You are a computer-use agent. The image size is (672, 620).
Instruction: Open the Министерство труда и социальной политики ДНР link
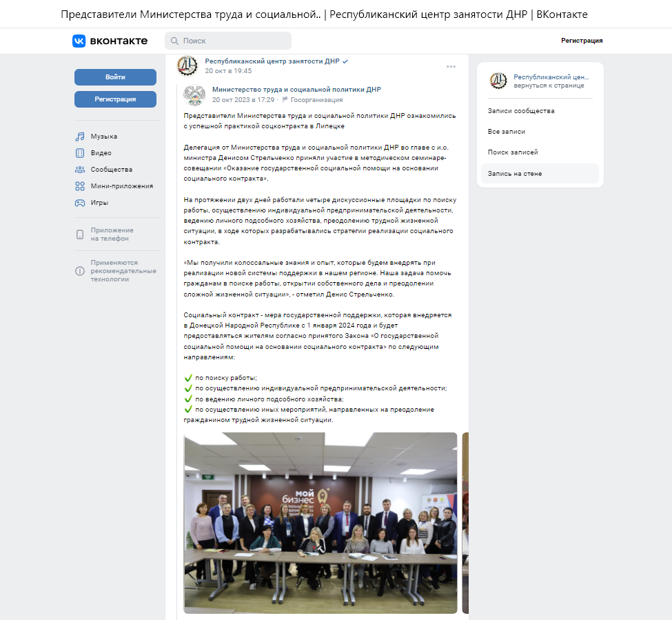[x=296, y=89]
